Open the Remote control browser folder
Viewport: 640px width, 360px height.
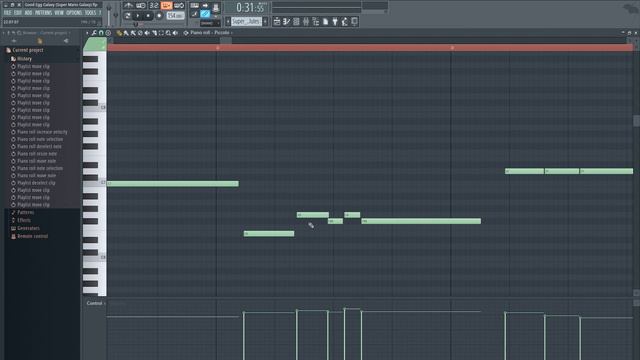[32, 236]
